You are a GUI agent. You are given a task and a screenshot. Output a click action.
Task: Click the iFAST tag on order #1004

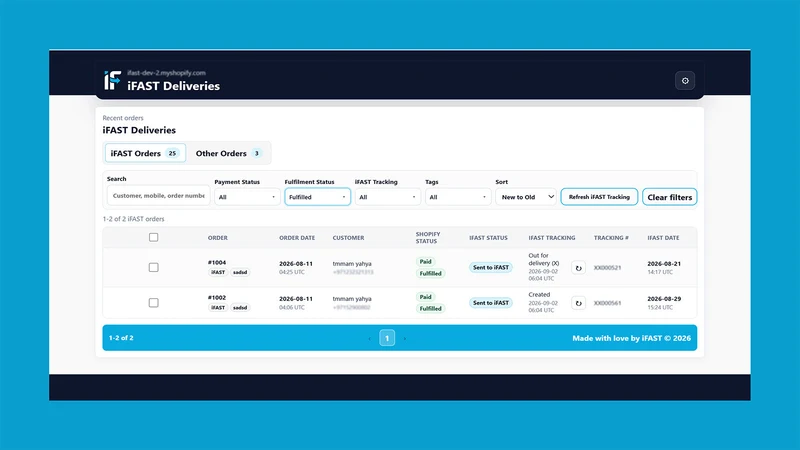(218, 272)
